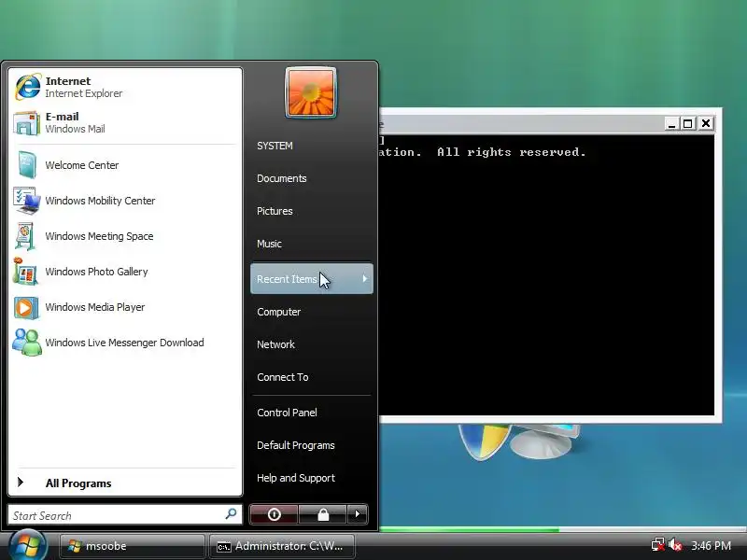Open Internet Explorer from the pinned icon
Image resolution: width=747 pixels, height=560 pixels.
pos(27,87)
